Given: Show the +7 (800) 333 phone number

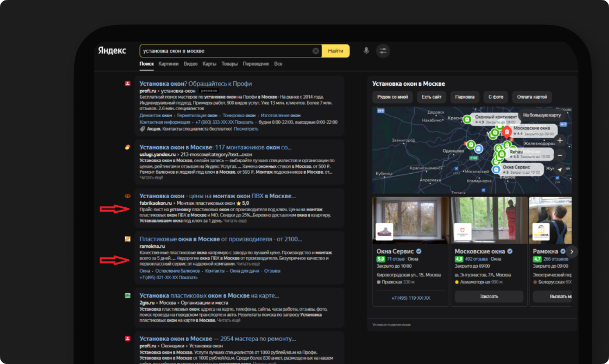Looking at the screenshot, I should pyautogui.click(x=224, y=122).
